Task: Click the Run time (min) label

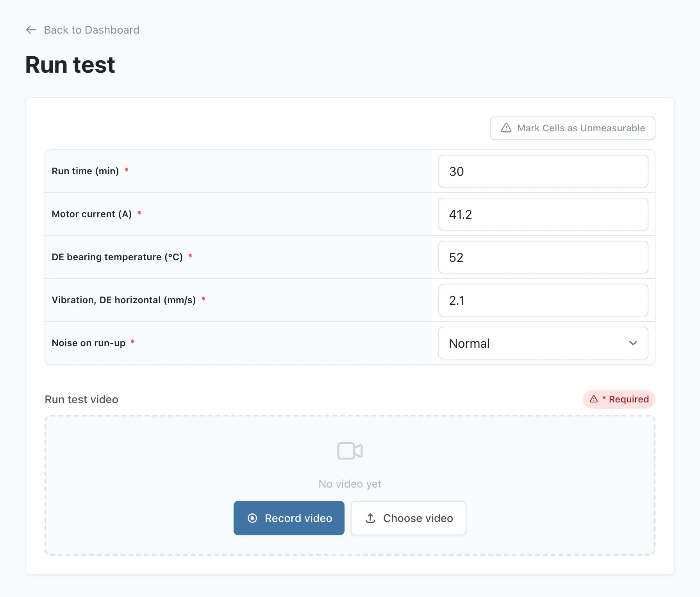Action: point(86,171)
